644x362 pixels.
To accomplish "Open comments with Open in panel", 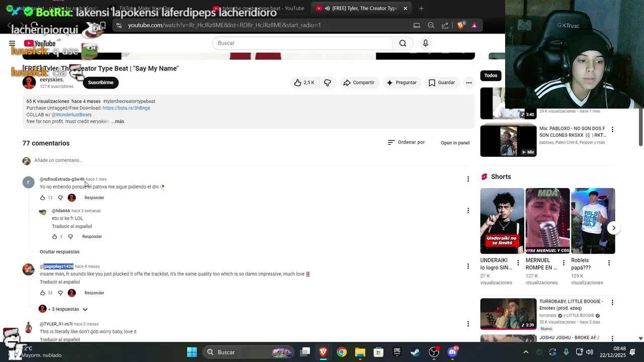I will click(x=455, y=143).
